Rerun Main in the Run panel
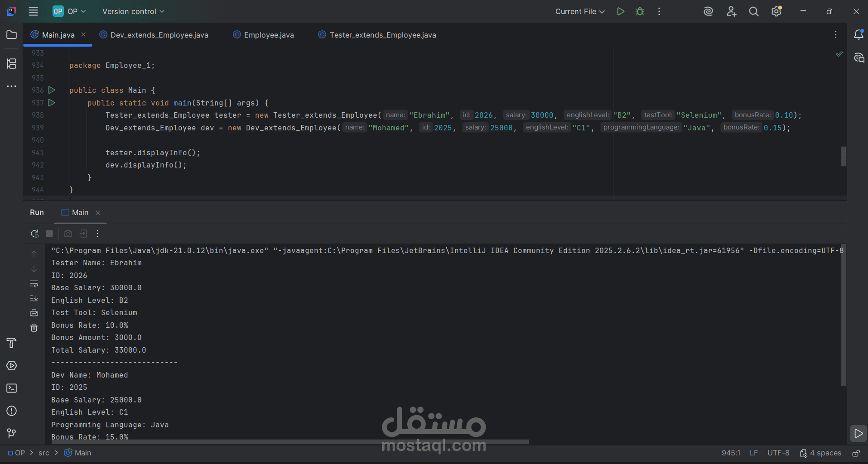Viewport: 868px width, 464px height. click(34, 234)
